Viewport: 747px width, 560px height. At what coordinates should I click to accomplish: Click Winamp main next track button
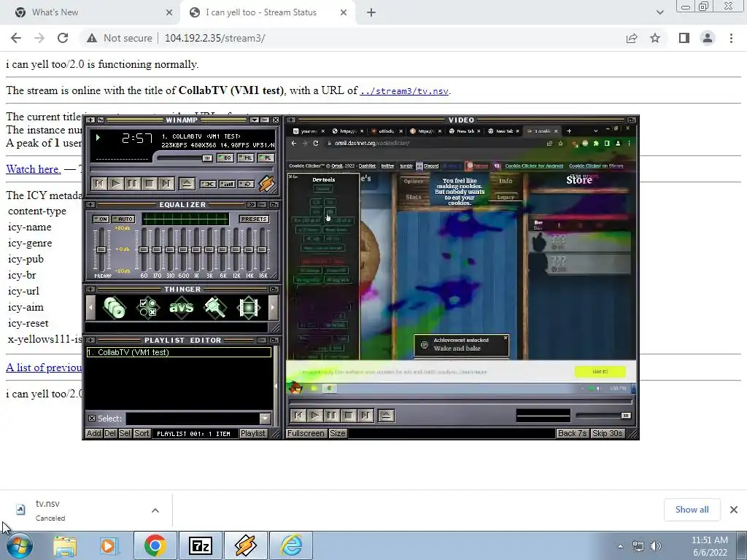(166, 184)
